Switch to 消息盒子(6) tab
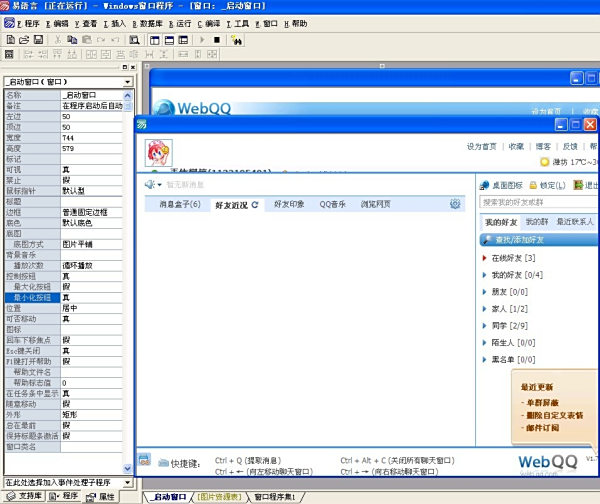 tap(180, 204)
